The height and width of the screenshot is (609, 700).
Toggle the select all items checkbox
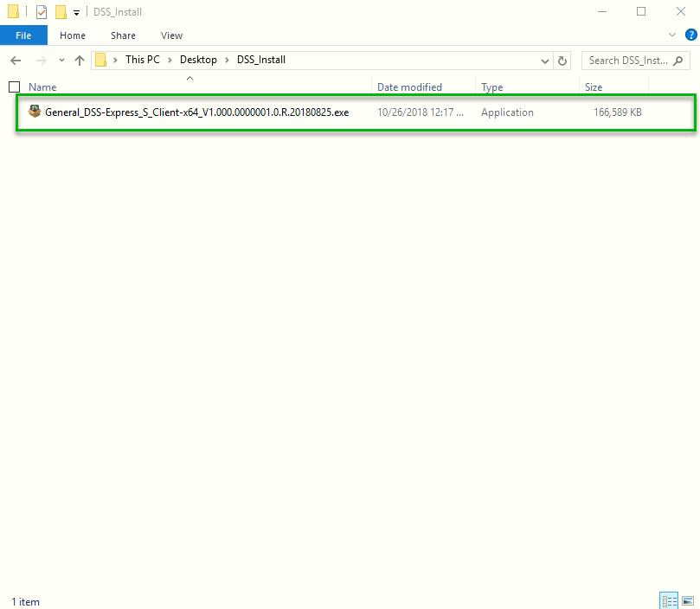coord(15,87)
